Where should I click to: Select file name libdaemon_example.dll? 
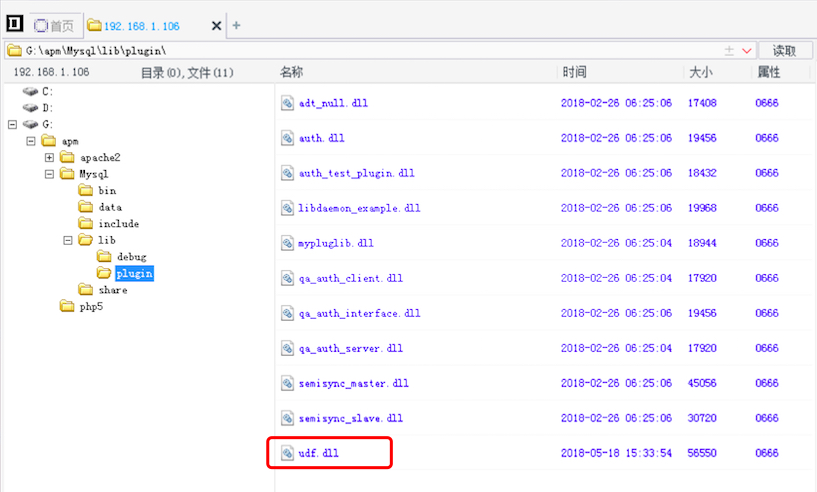point(359,208)
